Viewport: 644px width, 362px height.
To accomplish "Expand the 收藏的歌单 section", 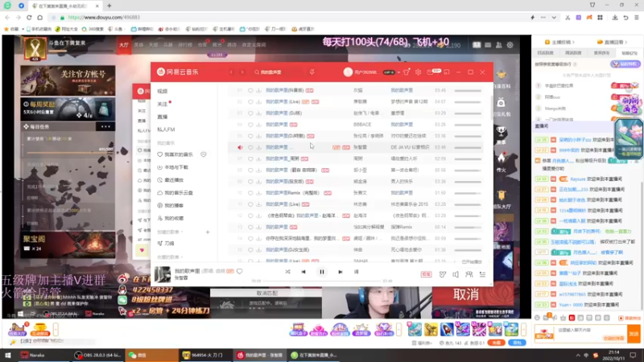I will click(170, 257).
